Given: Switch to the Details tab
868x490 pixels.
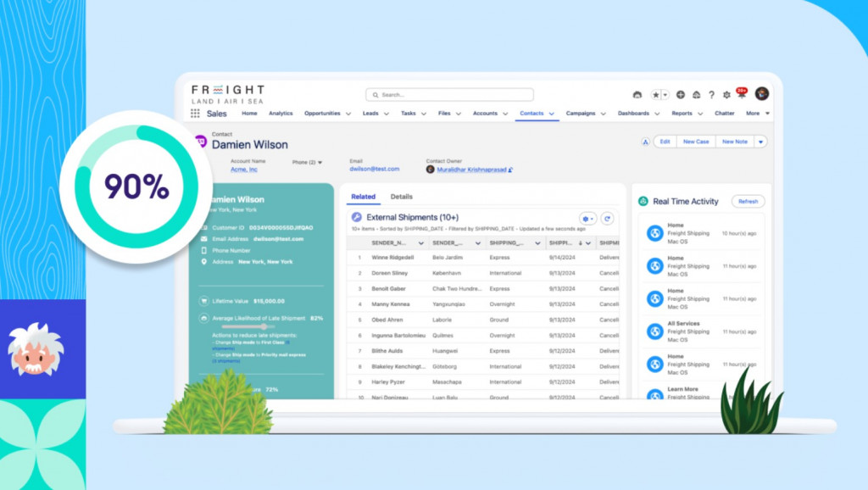Looking at the screenshot, I should (402, 197).
